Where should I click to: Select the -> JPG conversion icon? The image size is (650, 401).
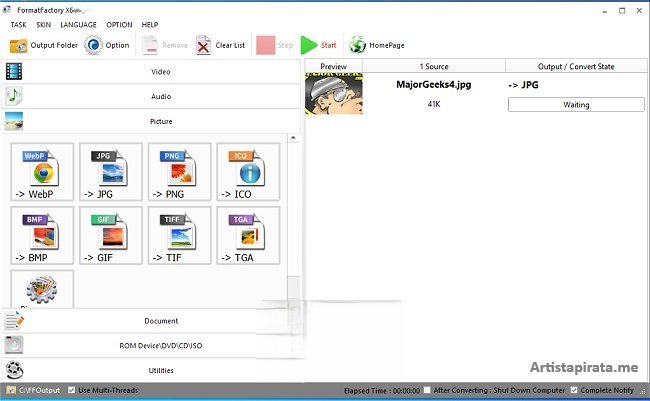(x=111, y=172)
